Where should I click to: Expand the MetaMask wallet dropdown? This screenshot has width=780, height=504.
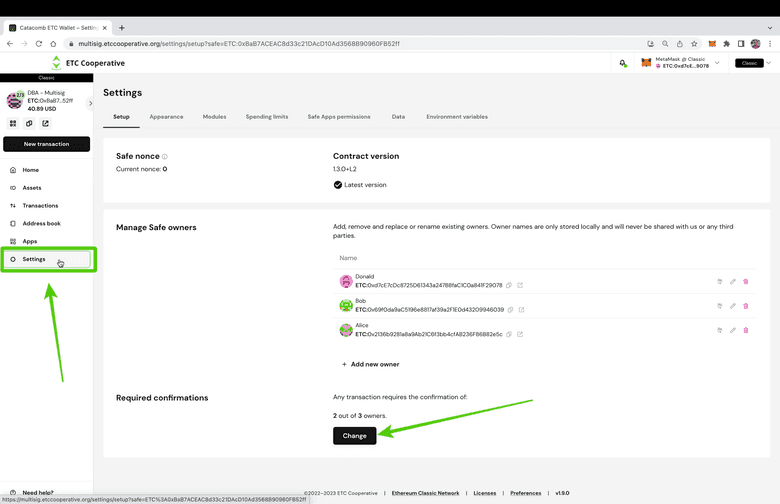(x=717, y=63)
